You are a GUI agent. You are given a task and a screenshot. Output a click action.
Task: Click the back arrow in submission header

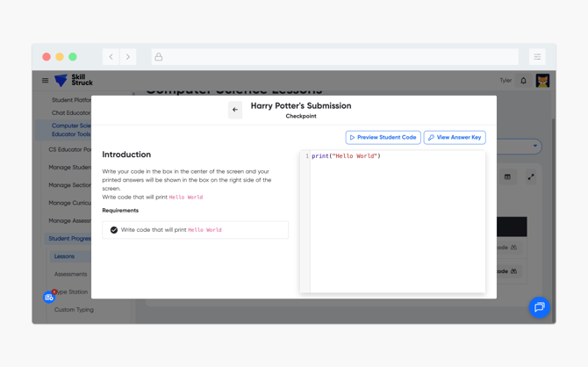(235, 110)
